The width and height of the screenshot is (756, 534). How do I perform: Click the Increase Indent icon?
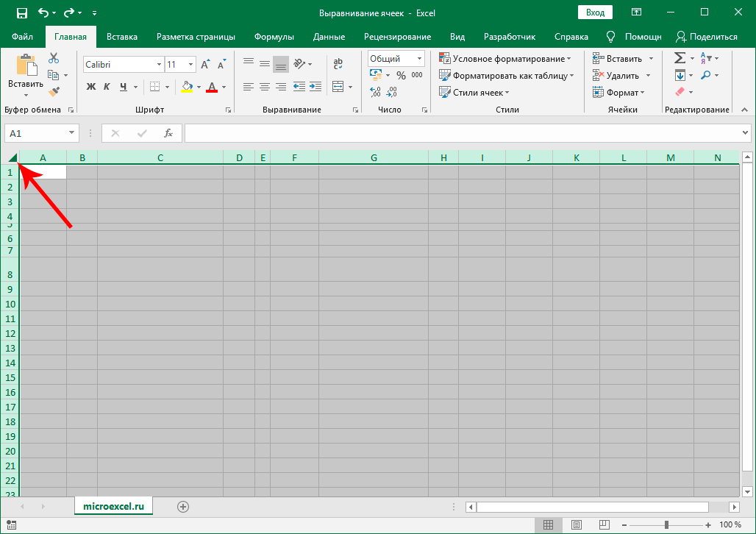[316, 87]
